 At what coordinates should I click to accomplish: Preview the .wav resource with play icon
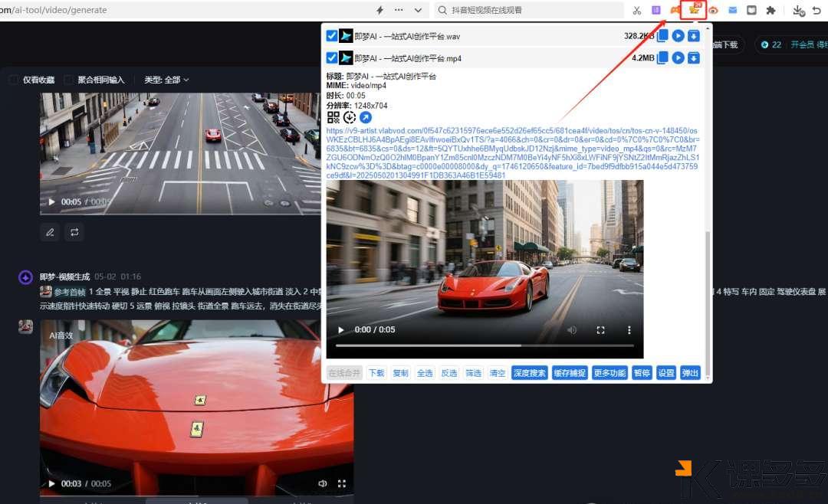pos(678,35)
